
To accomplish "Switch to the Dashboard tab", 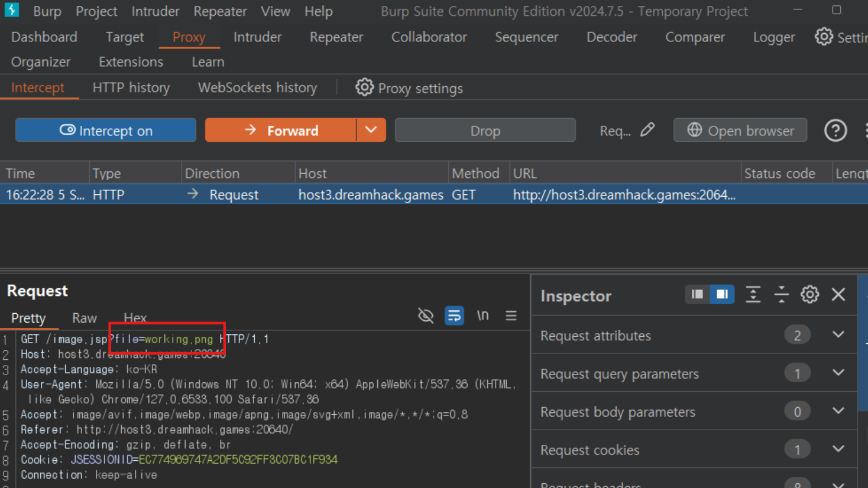I will (44, 37).
